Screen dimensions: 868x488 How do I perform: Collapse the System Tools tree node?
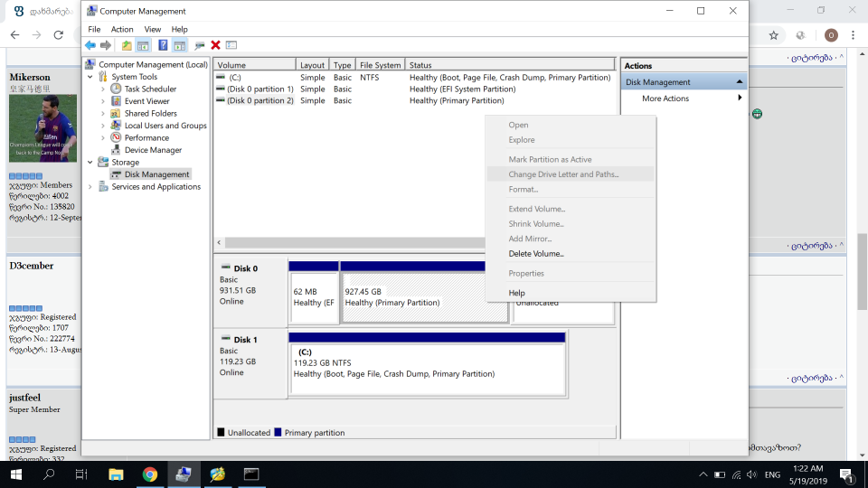pyautogui.click(x=90, y=77)
